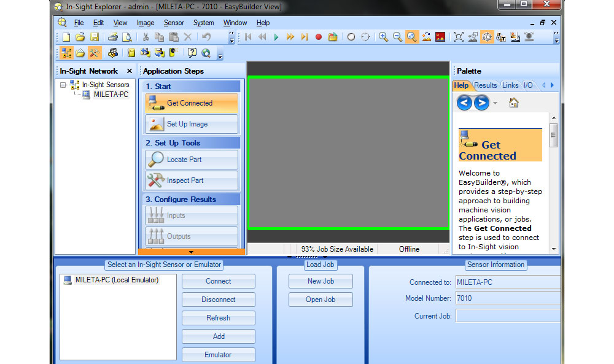Image resolution: width=614 pixels, height=364 pixels.
Task: Open the help navigation history dropdown
Action: click(495, 103)
